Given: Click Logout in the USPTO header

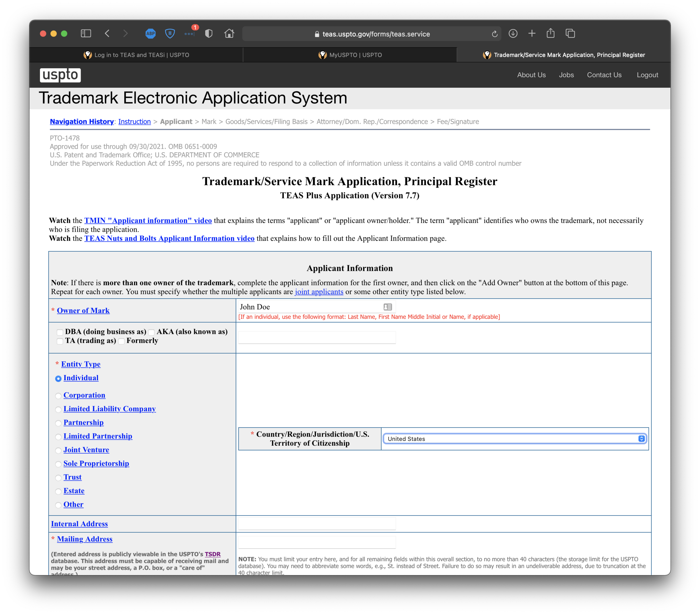Looking at the screenshot, I should pos(647,75).
